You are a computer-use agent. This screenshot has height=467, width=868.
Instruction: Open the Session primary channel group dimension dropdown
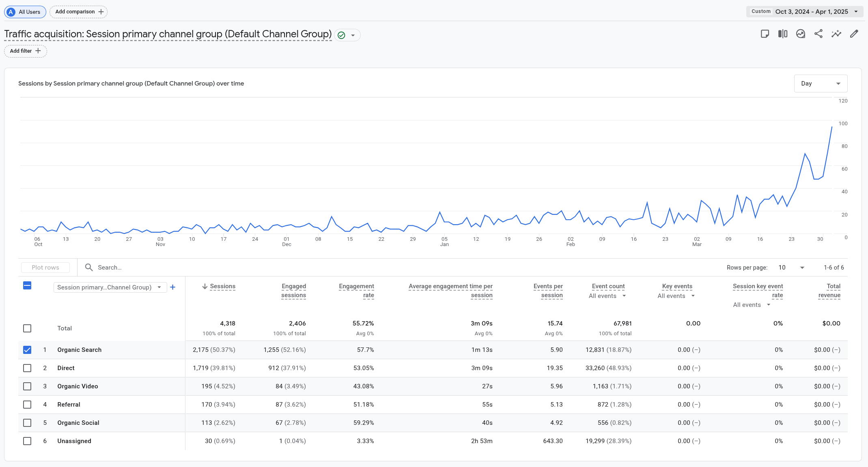[110, 287]
